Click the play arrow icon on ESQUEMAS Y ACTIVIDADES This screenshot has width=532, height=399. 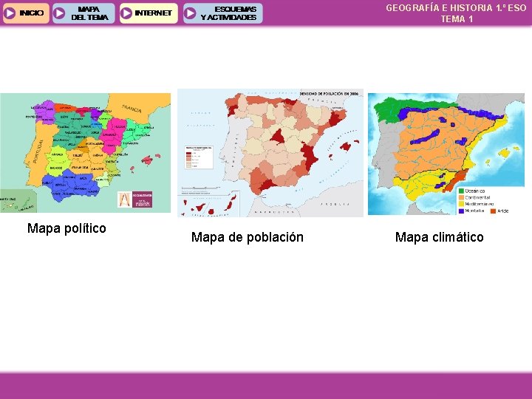[x=190, y=13]
